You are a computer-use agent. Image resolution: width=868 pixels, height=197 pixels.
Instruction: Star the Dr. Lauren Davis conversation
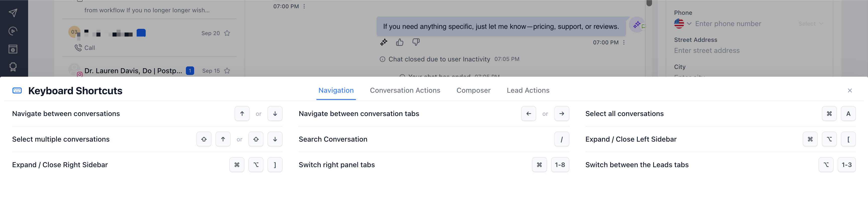(x=227, y=71)
